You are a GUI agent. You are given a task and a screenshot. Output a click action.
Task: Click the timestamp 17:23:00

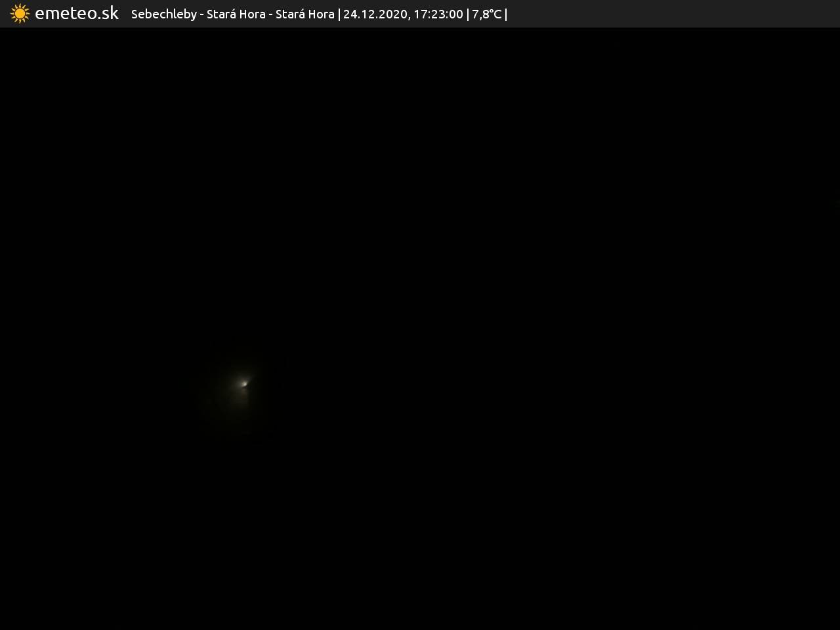tap(438, 14)
